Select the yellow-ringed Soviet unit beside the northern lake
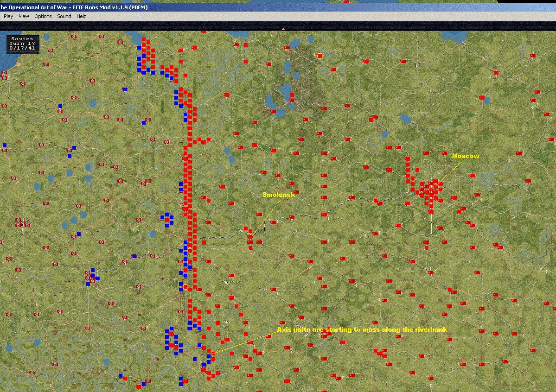This screenshot has height=392, width=556. click(x=144, y=45)
